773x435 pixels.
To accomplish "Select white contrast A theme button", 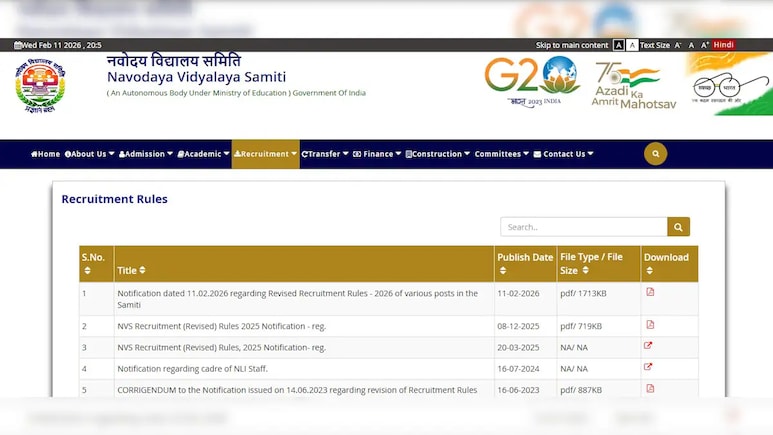I will pyautogui.click(x=632, y=45).
